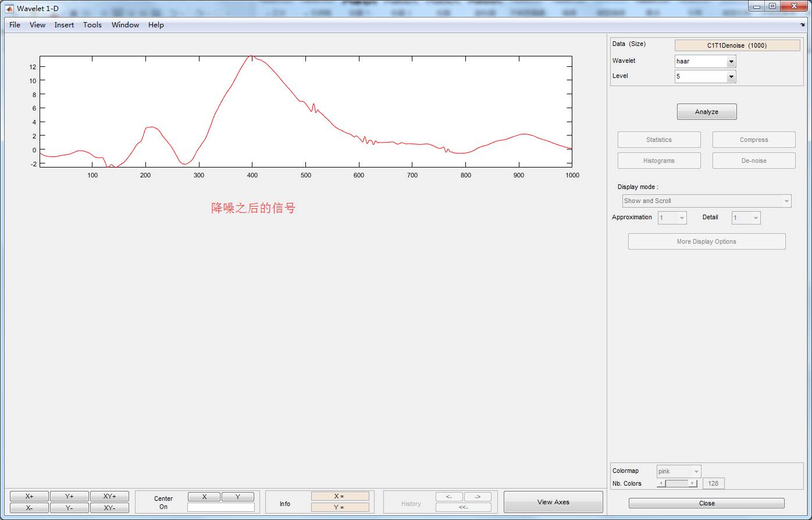This screenshot has height=520, width=812.
Task: Click the View Axes button
Action: click(553, 502)
